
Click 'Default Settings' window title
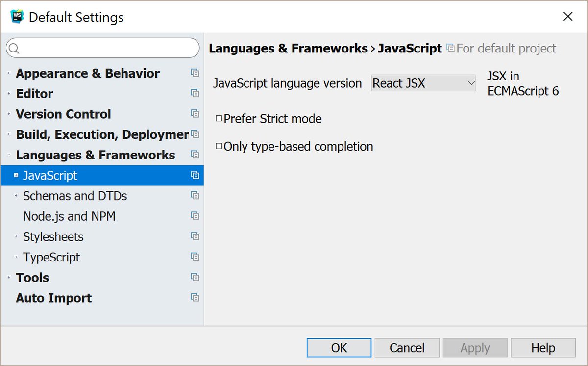[76, 17]
